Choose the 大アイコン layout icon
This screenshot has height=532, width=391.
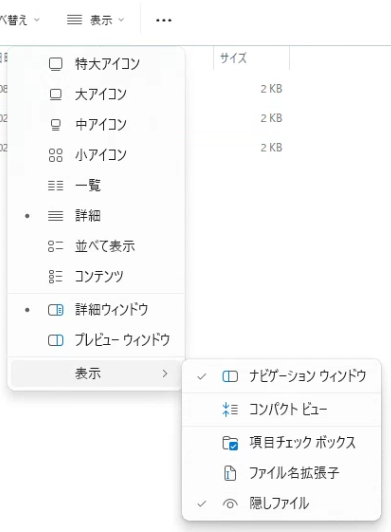[56, 94]
